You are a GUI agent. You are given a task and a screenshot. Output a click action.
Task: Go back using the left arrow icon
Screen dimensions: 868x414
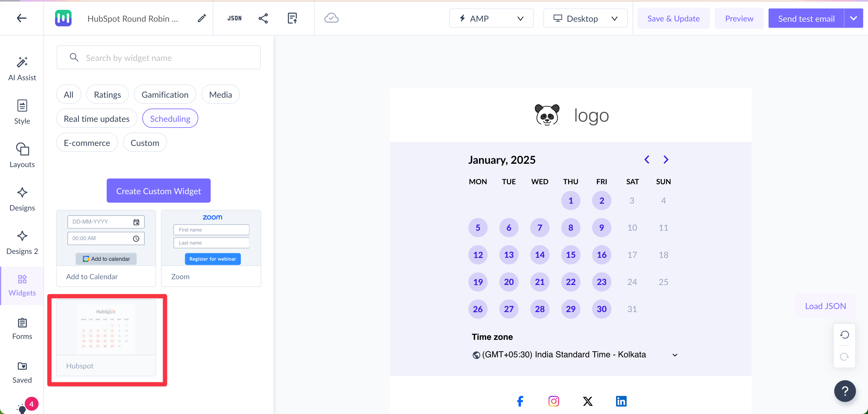[x=22, y=18]
